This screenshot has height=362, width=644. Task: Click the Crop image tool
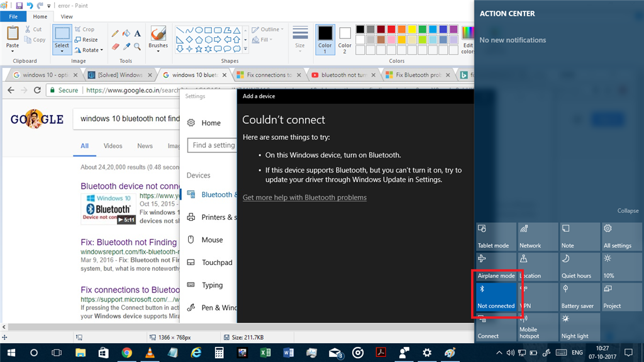pyautogui.click(x=85, y=29)
